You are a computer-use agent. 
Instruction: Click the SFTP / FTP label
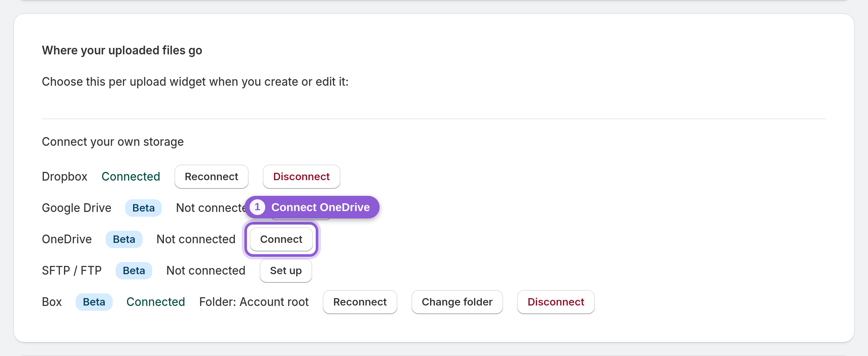pos(72,271)
